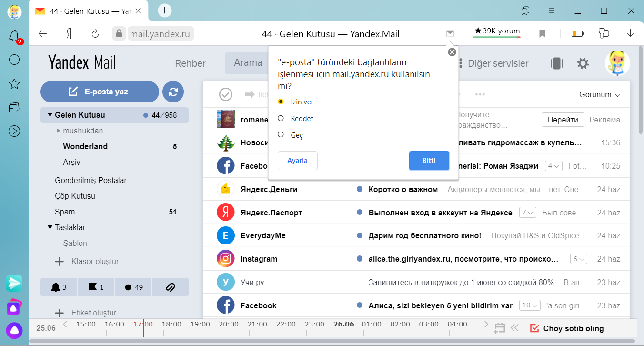
Task: Toggle unread dot on Яндекс.Паспорт message
Action: (360, 213)
